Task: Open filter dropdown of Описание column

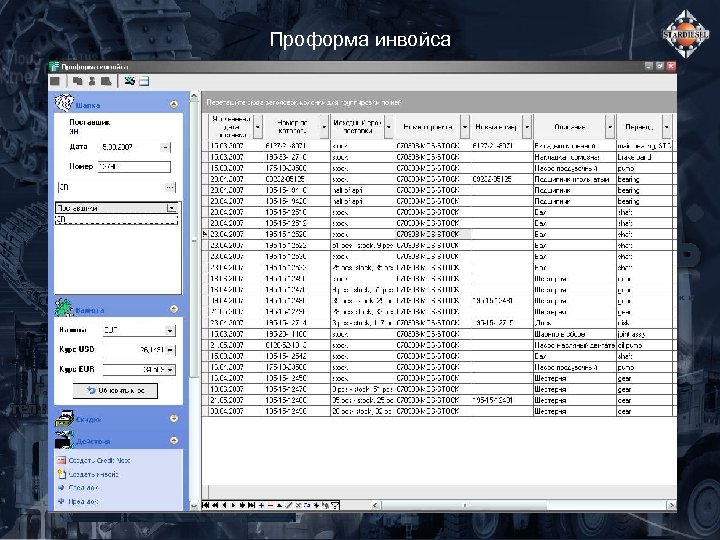Action: click(x=610, y=127)
